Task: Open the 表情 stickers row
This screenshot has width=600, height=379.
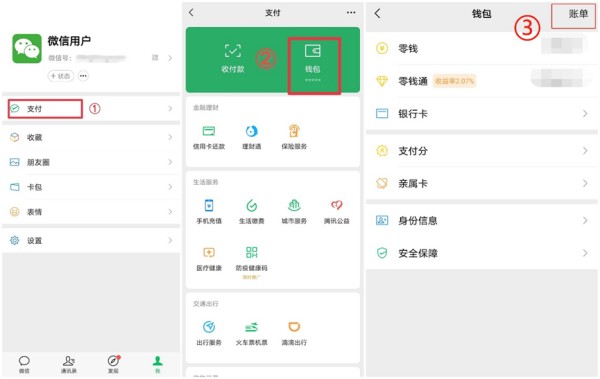Action: click(91, 212)
